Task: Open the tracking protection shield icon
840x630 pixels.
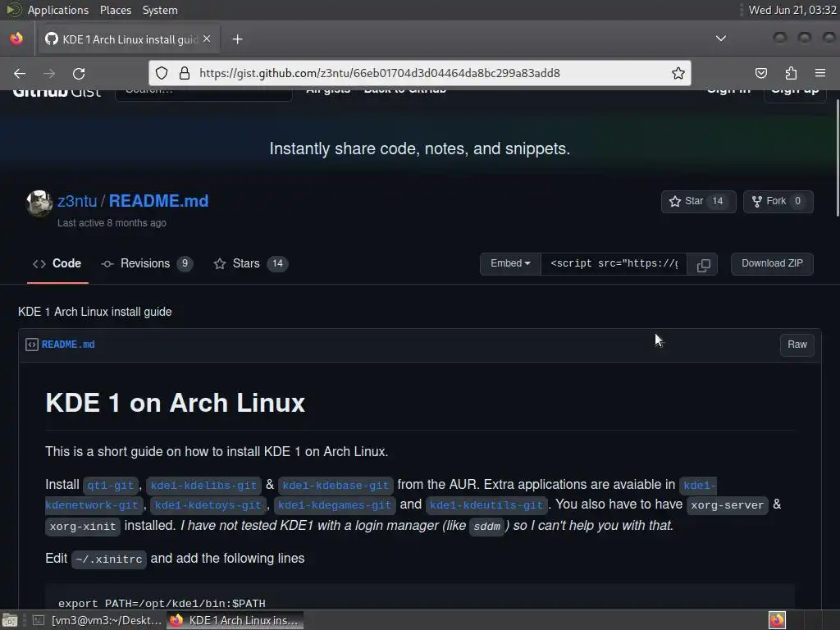Action: tap(162, 73)
